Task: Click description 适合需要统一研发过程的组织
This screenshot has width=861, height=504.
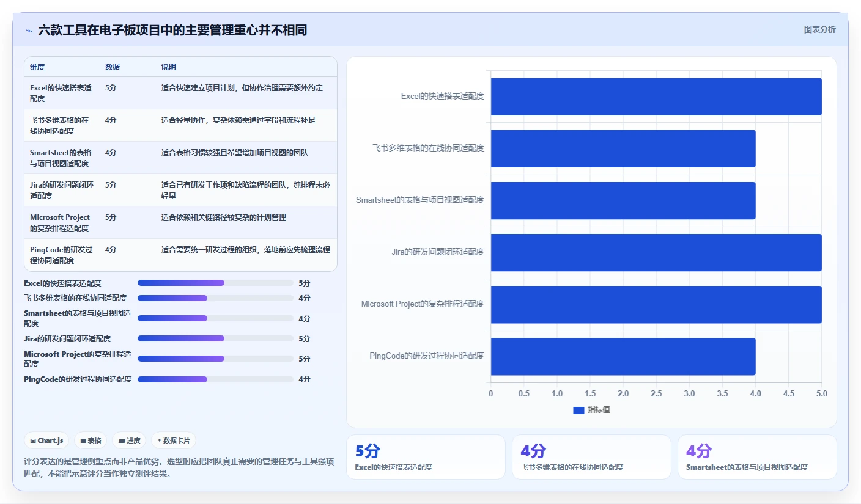Action: click(x=246, y=250)
